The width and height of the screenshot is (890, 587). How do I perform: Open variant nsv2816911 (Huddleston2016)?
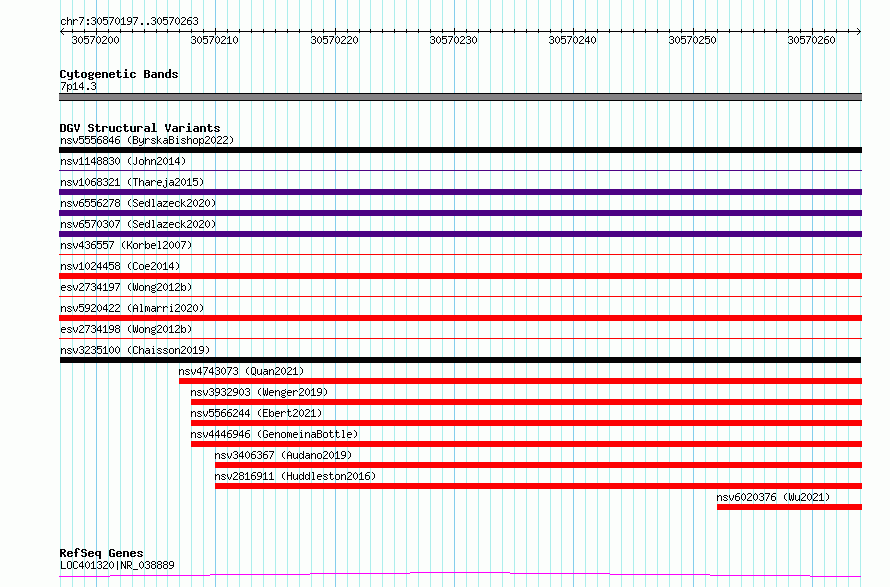click(x=295, y=476)
